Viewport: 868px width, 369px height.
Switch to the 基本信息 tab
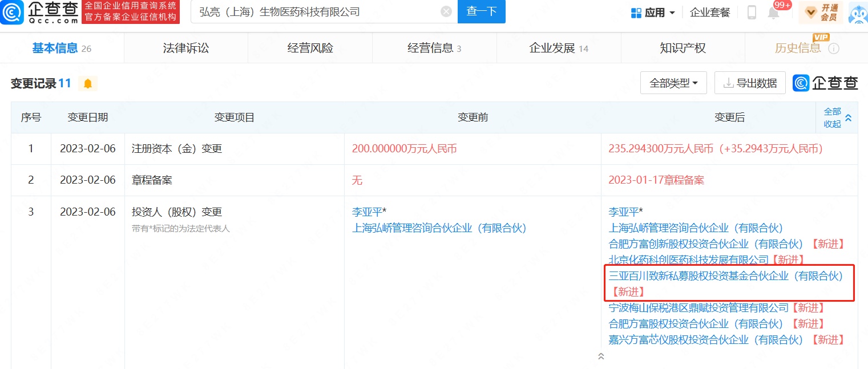click(x=62, y=48)
